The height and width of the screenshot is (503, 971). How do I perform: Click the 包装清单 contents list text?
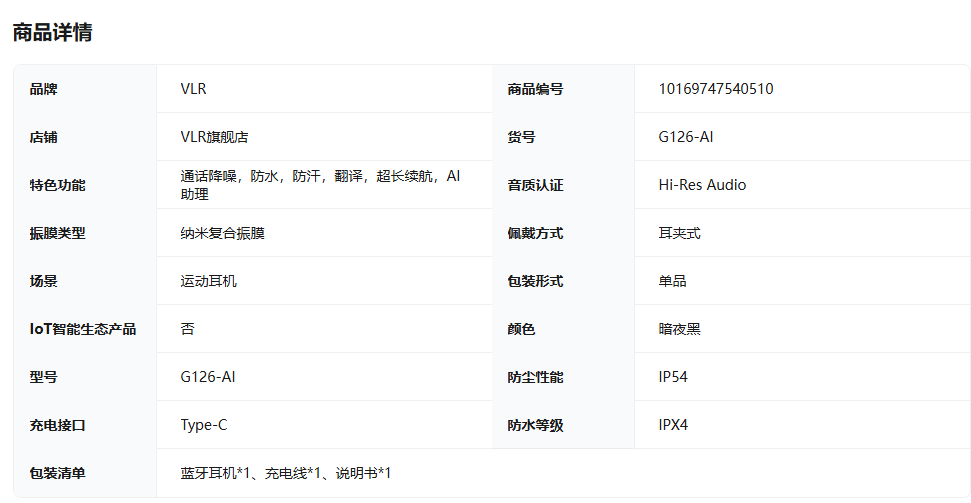(285, 473)
